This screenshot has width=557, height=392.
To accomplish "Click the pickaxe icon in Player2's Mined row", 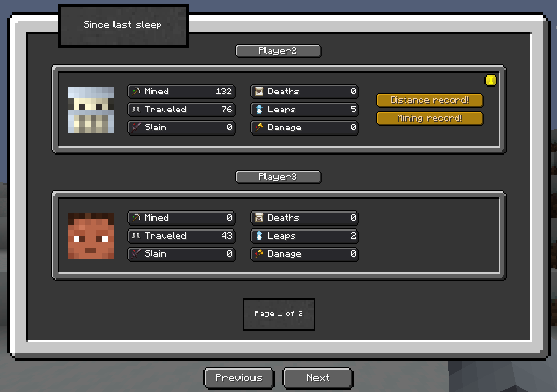I will tap(136, 91).
